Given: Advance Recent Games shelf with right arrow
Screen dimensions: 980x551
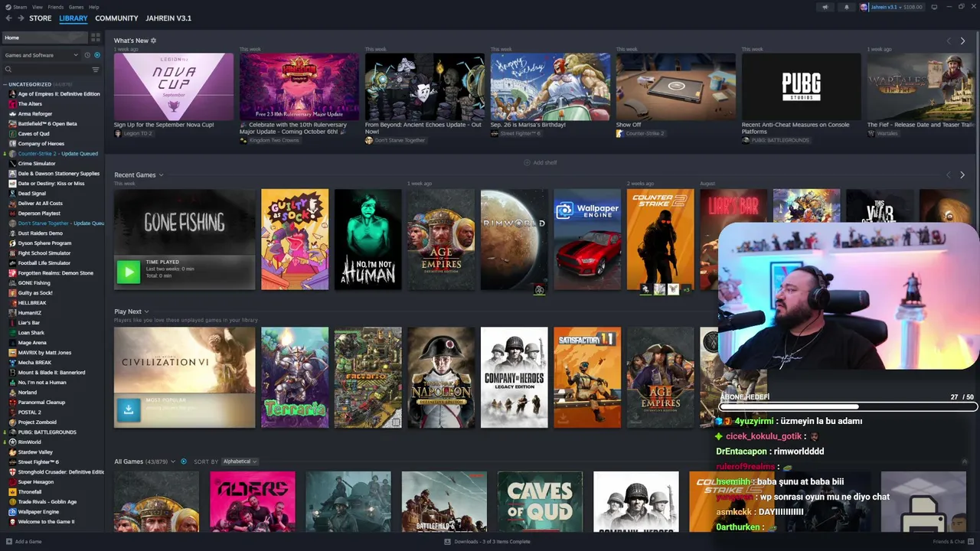Looking at the screenshot, I should pyautogui.click(x=962, y=175).
